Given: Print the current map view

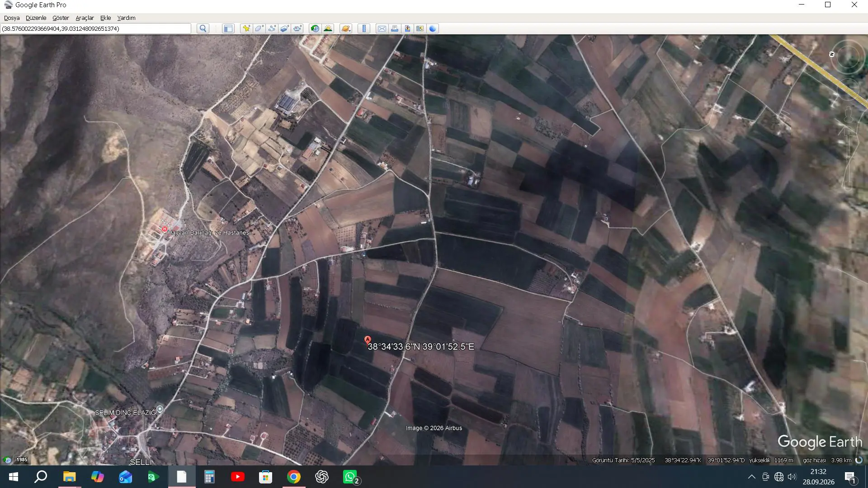Looking at the screenshot, I should [395, 28].
